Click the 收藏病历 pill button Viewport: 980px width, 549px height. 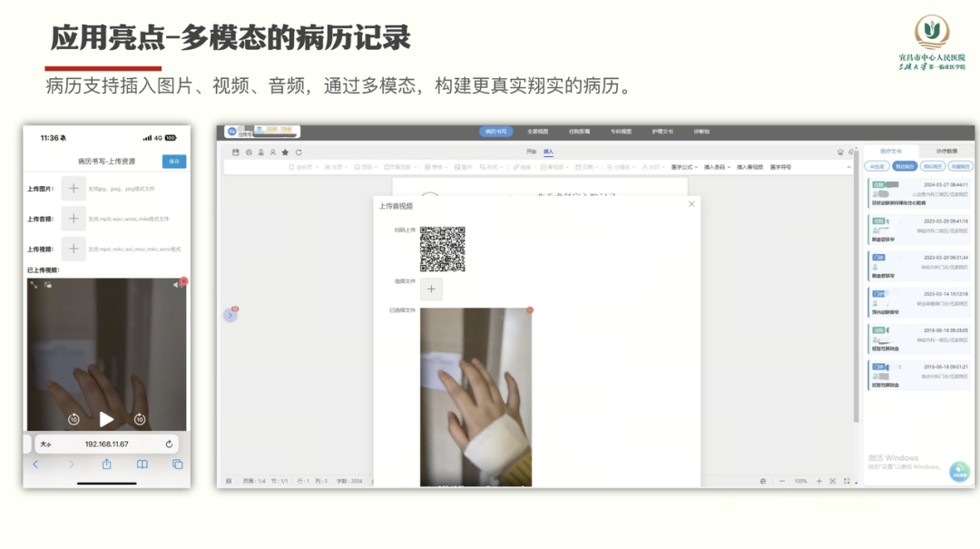tap(960, 166)
